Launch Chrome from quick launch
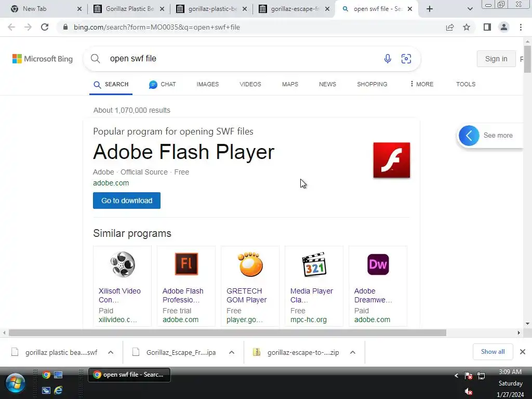This screenshot has width=532, height=399. tap(46, 375)
